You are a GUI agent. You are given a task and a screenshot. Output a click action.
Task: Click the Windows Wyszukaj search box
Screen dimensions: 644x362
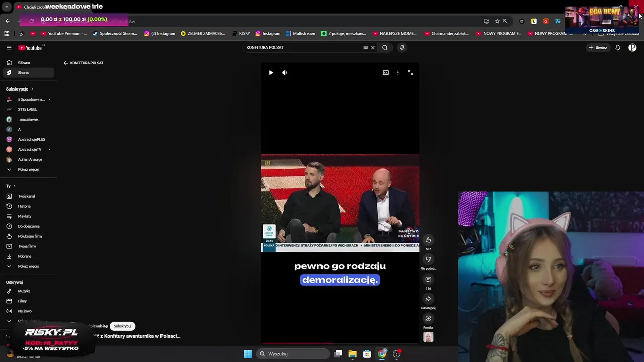tap(293, 354)
